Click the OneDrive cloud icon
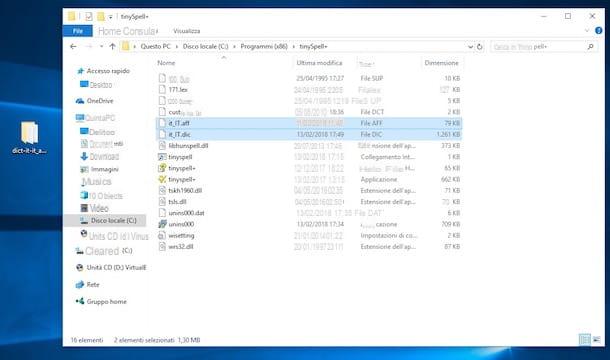This screenshot has width=610, height=360. [x=80, y=101]
